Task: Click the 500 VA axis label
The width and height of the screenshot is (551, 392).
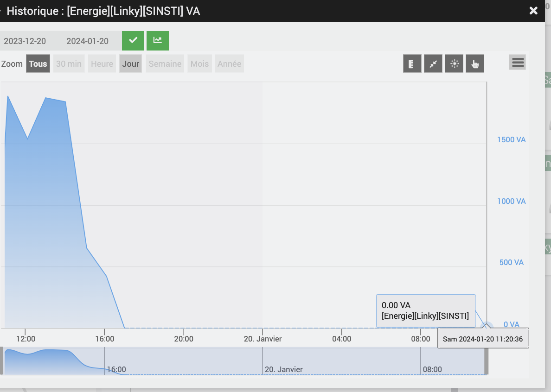Action: click(x=511, y=263)
